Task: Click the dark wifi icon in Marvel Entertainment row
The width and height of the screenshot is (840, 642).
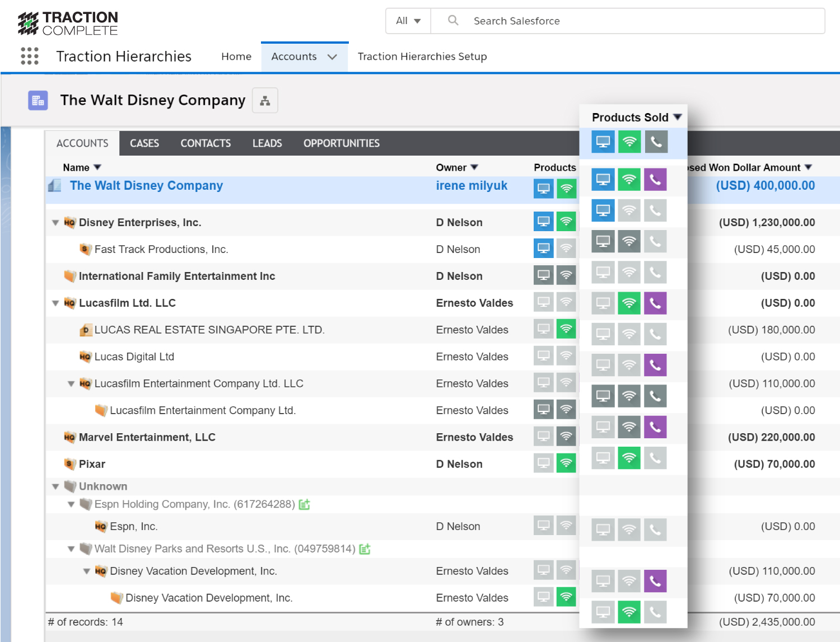Action: click(x=566, y=436)
